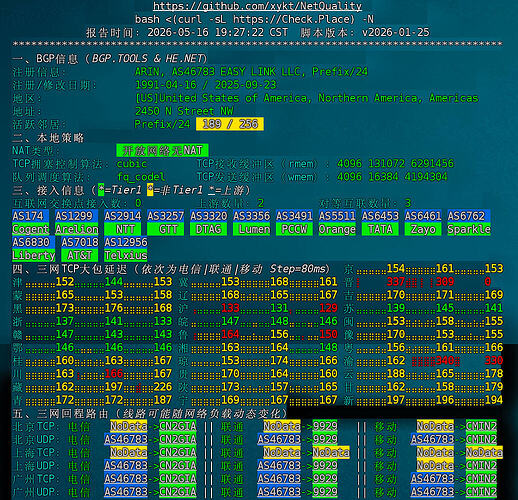Select the 226 latency value
The image size is (518, 500).
tap(163, 387)
